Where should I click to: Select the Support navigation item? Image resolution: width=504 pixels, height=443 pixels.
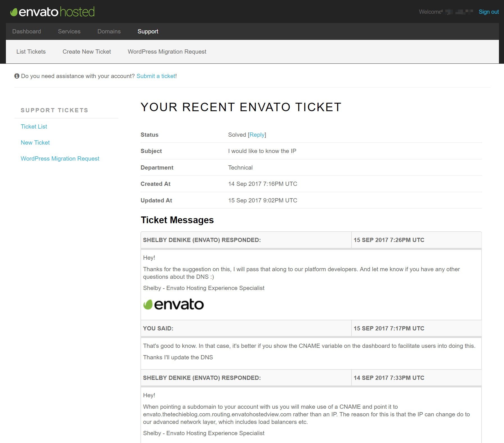point(148,31)
